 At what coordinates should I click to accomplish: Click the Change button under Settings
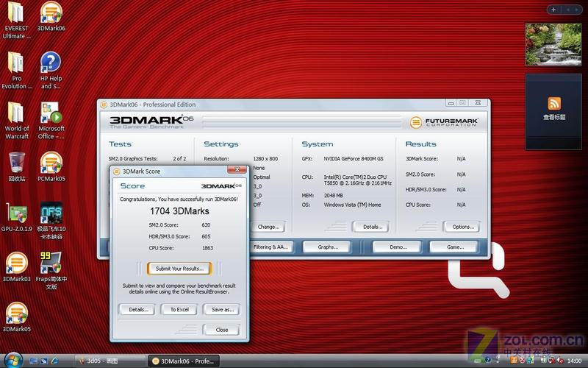[x=268, y=227]
